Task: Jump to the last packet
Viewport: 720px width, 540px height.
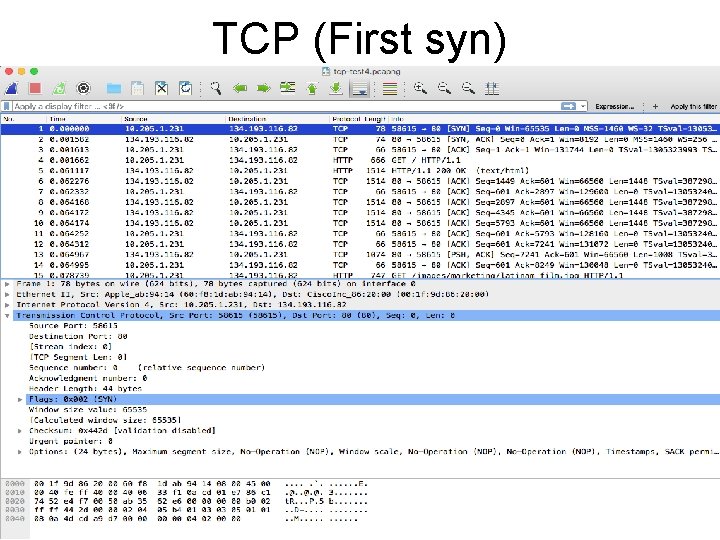Action: click(336, 88)
